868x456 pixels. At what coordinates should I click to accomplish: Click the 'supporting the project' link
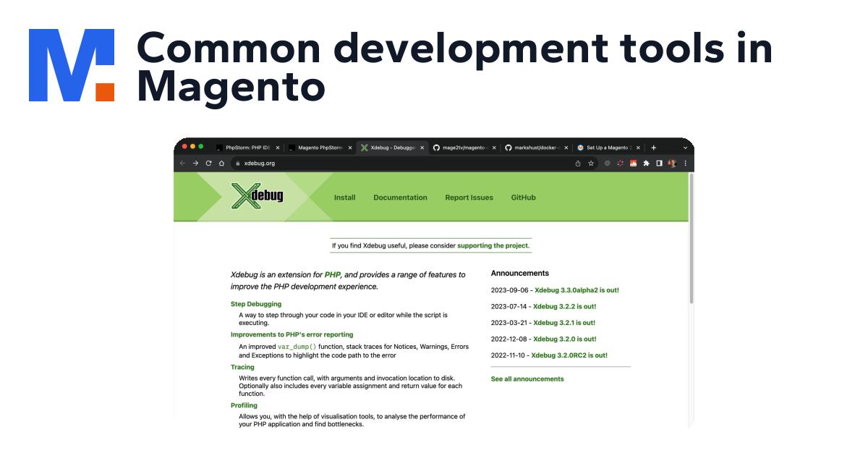pos(493,246)
